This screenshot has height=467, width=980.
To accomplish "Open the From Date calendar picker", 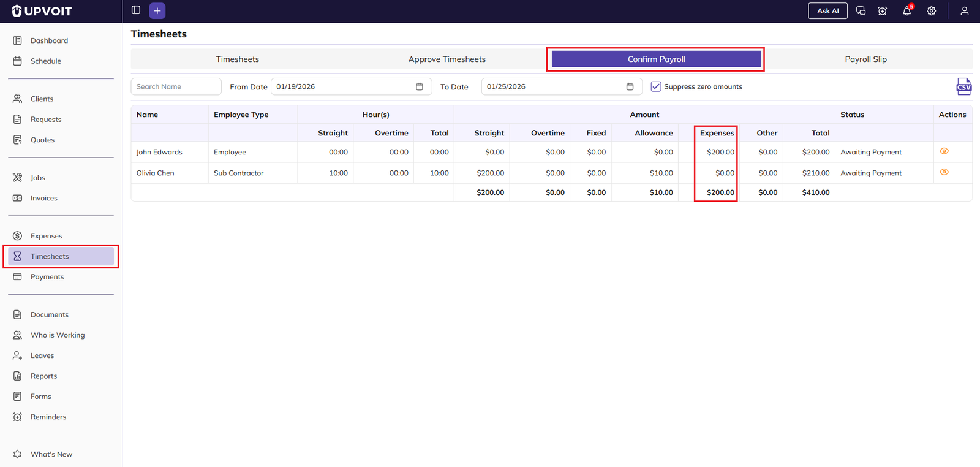I will pos(420,86).
